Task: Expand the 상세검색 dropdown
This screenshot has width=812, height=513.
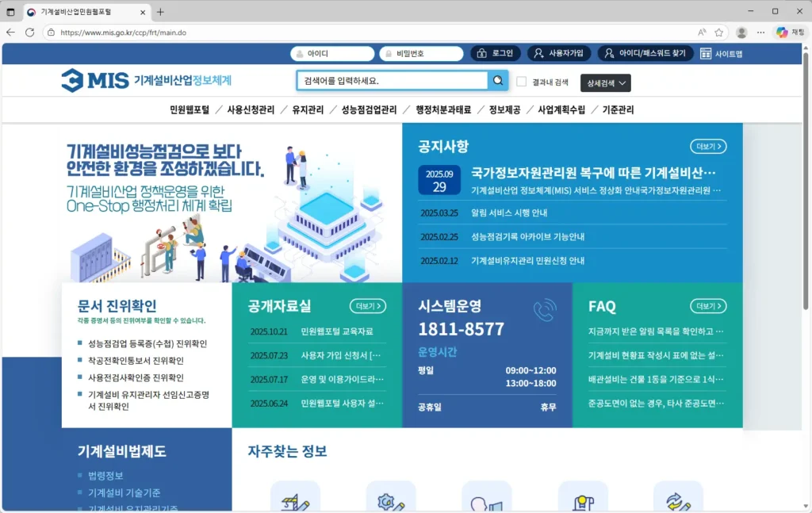Action: [x=605, y=82]
